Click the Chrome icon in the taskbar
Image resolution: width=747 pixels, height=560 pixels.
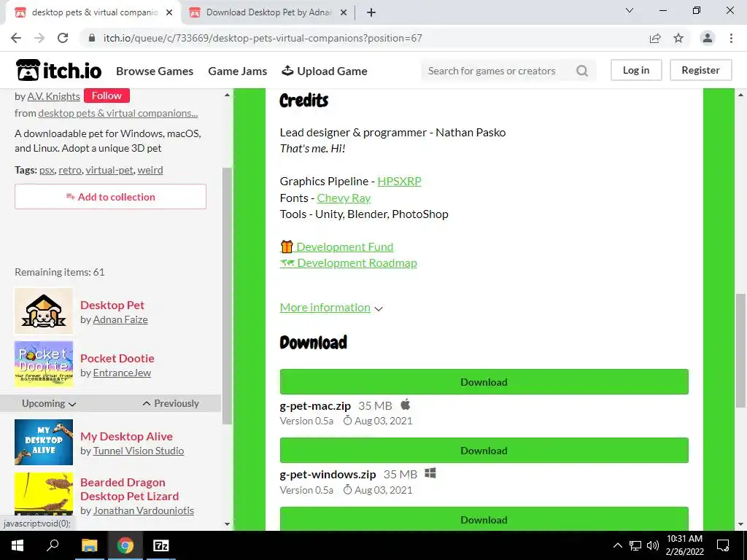pos(125,545)
